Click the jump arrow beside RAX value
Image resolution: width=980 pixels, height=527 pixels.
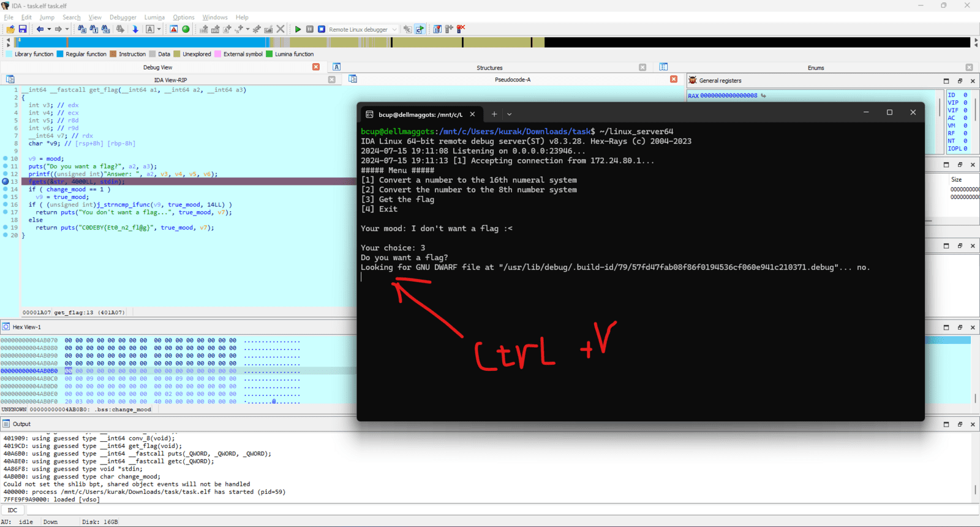tap(763, 95)
